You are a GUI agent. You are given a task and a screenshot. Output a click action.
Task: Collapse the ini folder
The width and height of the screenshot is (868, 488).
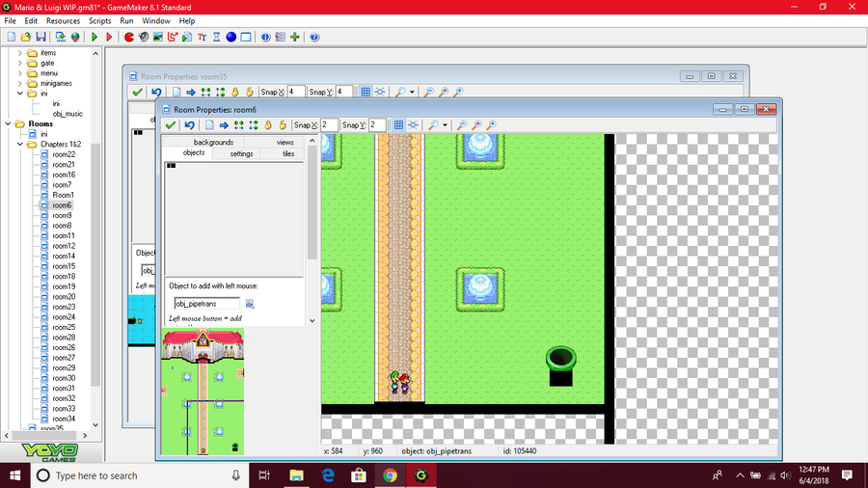pyautogui.click(x=20, y=94)
